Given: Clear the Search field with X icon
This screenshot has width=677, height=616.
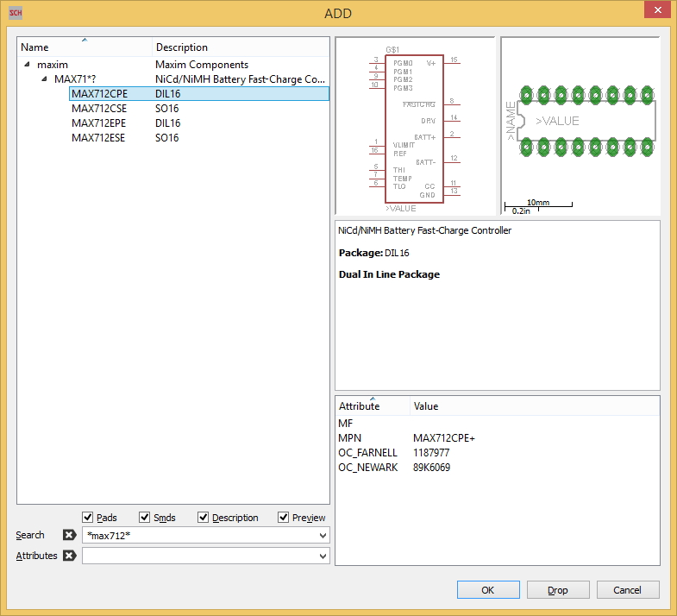Looking at the screenshot, I should click(x=69, y=535).
